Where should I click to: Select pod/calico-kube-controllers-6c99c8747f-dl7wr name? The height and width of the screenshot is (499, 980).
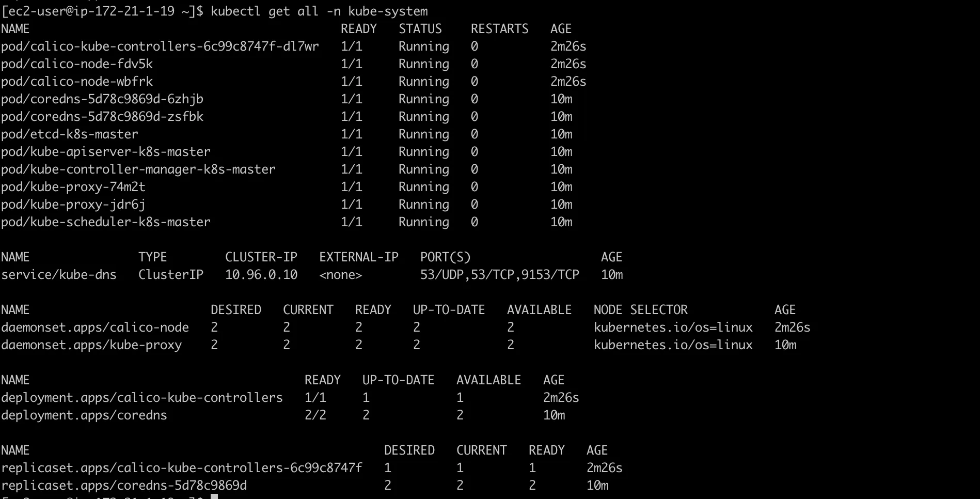click(x=160, y=46)
